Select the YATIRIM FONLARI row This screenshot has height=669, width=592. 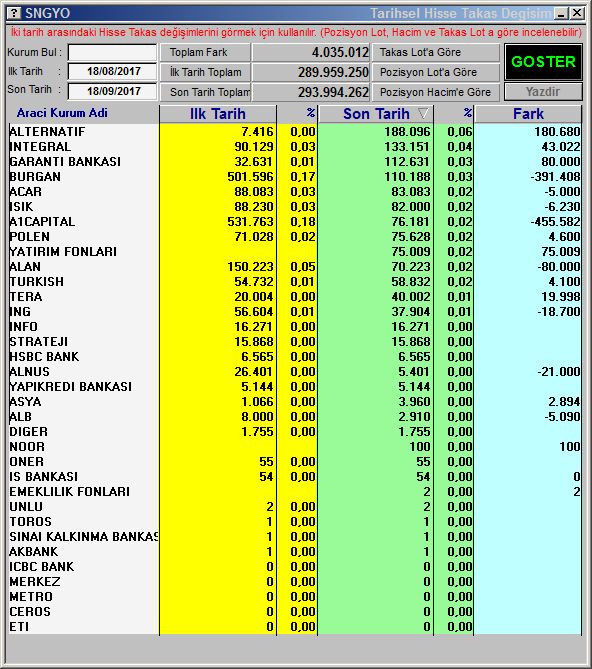tap(295, 251)
